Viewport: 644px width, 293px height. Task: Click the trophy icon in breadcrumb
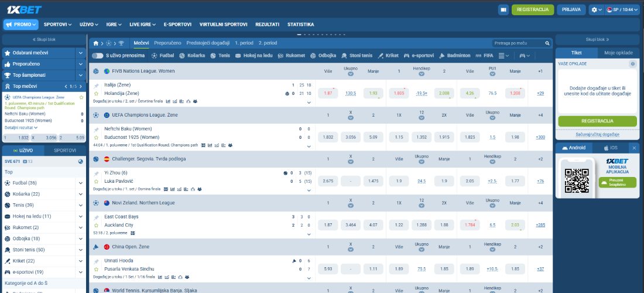(x=121, y=43)
